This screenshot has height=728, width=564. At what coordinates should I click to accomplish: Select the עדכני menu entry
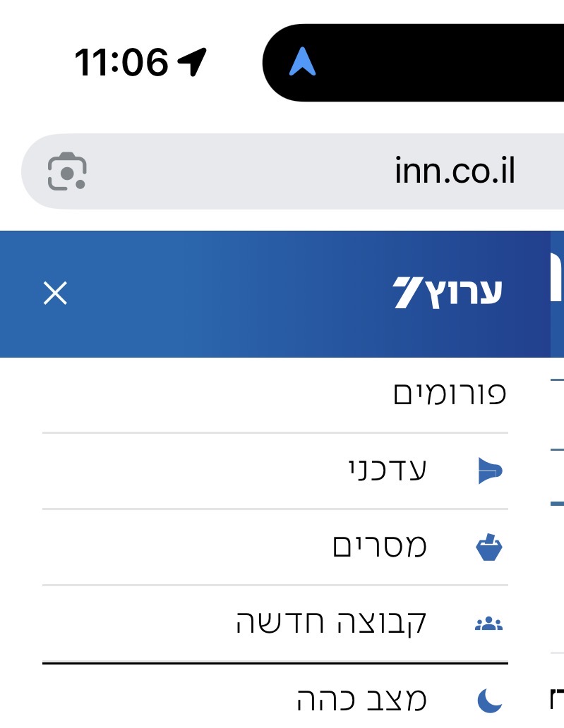click(388, 470)
